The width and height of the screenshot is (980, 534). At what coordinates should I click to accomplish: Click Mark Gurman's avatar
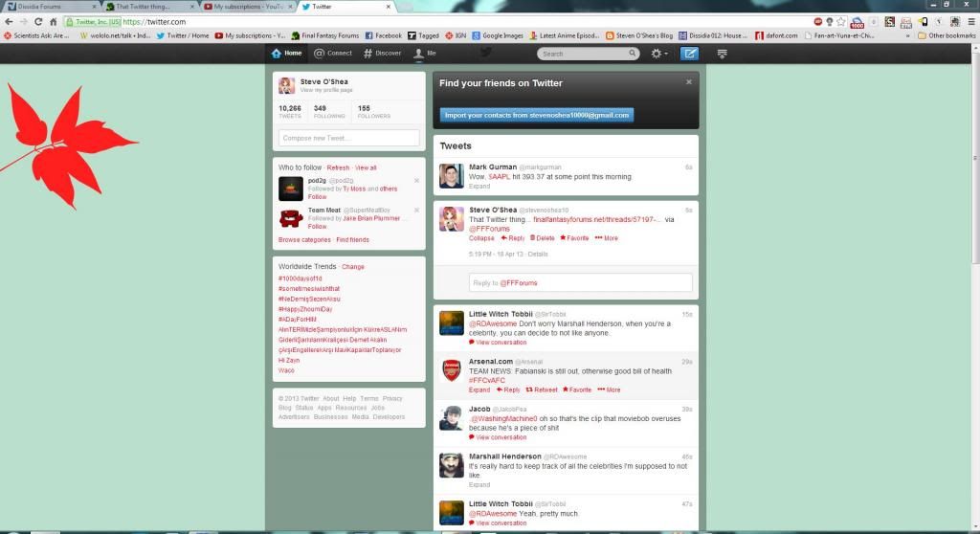click(452, 176)
